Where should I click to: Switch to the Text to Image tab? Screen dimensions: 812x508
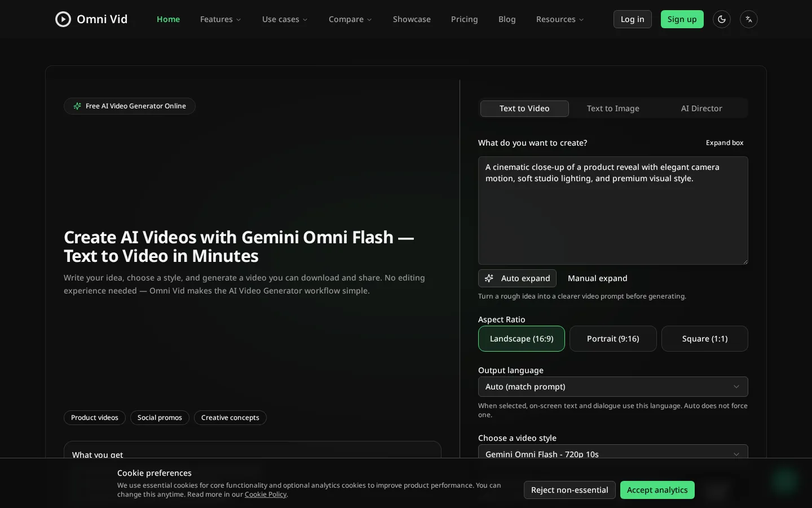pos(613,108)
